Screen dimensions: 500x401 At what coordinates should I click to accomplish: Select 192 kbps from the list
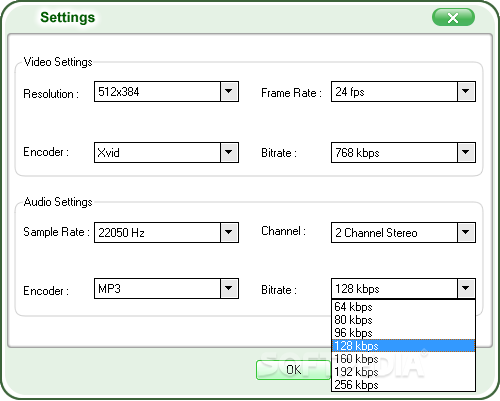[x=403, y=372]
